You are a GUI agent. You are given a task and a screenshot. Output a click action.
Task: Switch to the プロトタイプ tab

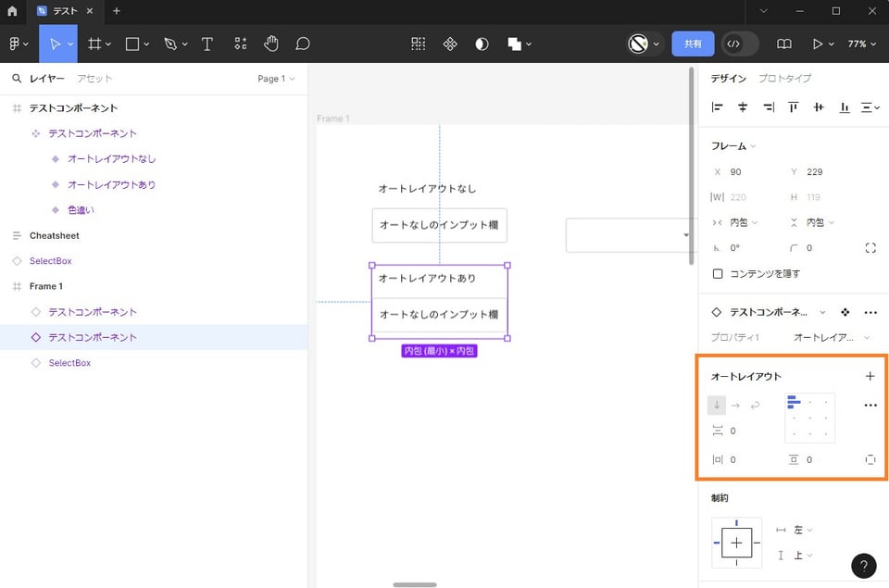[x=784, y=79]
